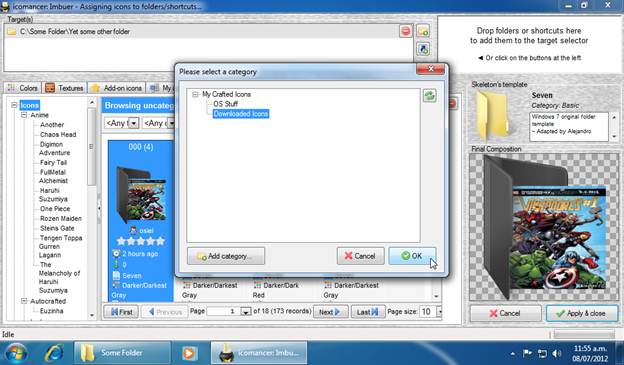
Task: Click Apply & close button
Action: (582, 313)
